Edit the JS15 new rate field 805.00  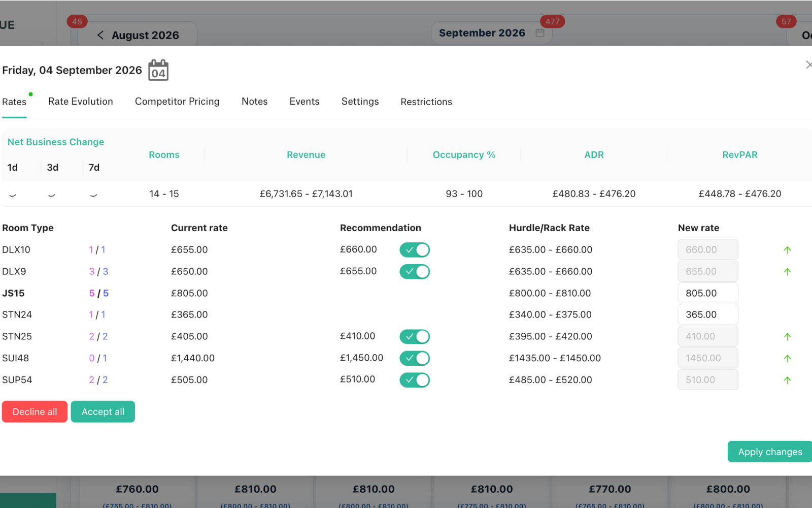click(708, 293)
